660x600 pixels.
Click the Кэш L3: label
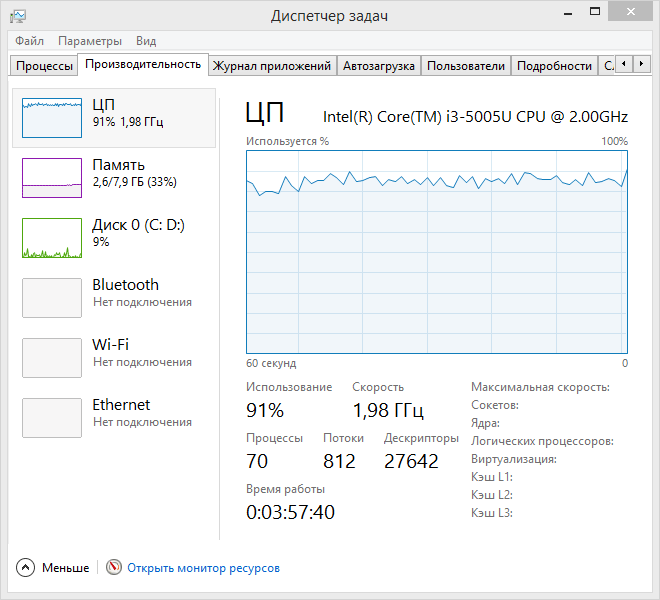tap(492, 513)
